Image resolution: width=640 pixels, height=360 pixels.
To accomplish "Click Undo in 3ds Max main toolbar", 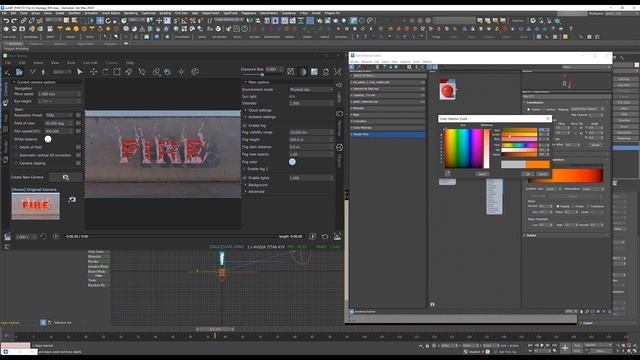I will point(6,20).
